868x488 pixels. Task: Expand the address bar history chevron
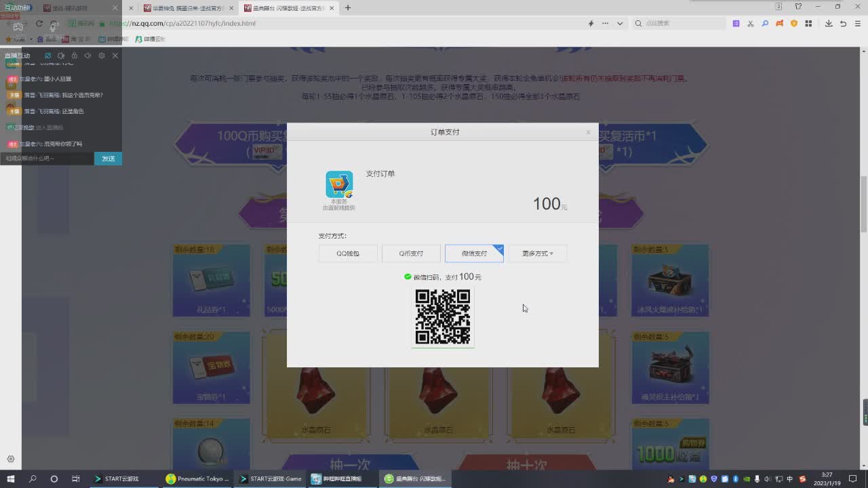click(620, 23)
